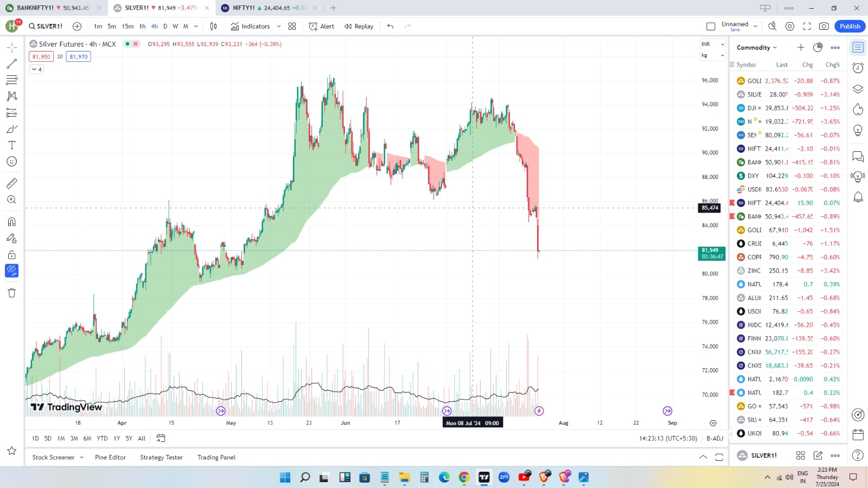Image resolution: width=868 pixels, height=488 pixels.
Task: Open the INR currency dropdown
Action: tap(713, 44)
